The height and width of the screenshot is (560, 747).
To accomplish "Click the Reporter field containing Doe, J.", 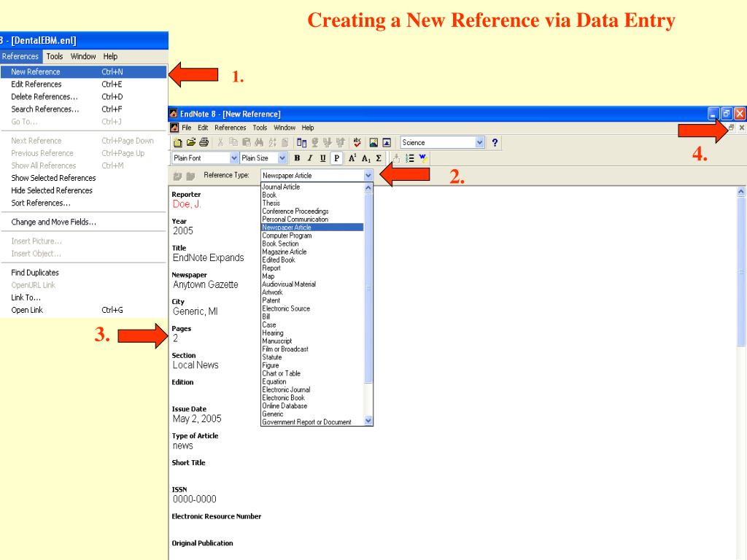I will 187,204.
